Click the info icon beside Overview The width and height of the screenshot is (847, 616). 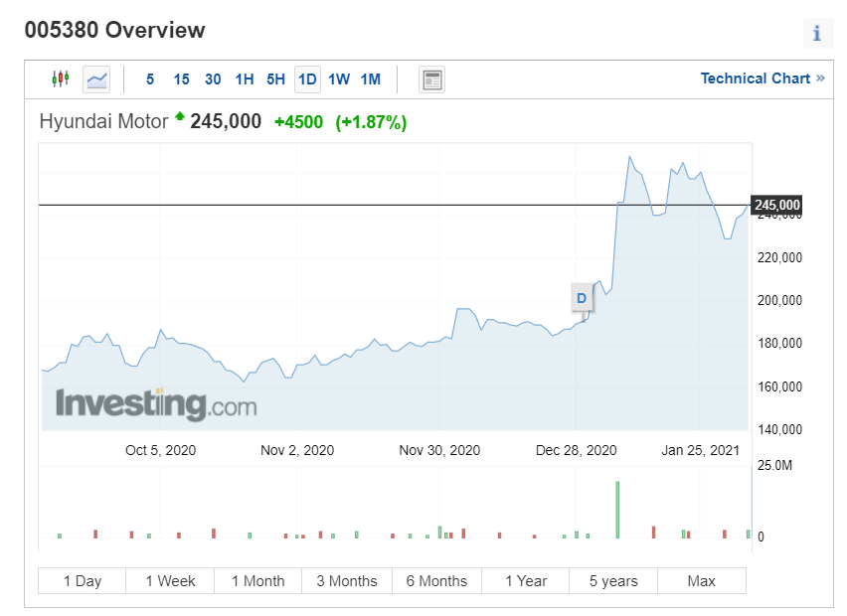817,33
